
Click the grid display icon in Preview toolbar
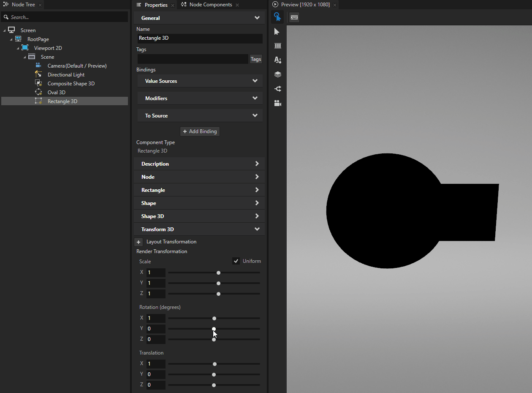277,45
